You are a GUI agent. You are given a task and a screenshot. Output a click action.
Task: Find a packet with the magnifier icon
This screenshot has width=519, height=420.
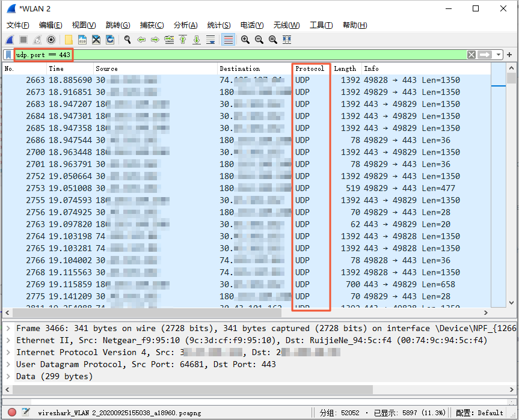pyautogui.click(x=127, y=40)
